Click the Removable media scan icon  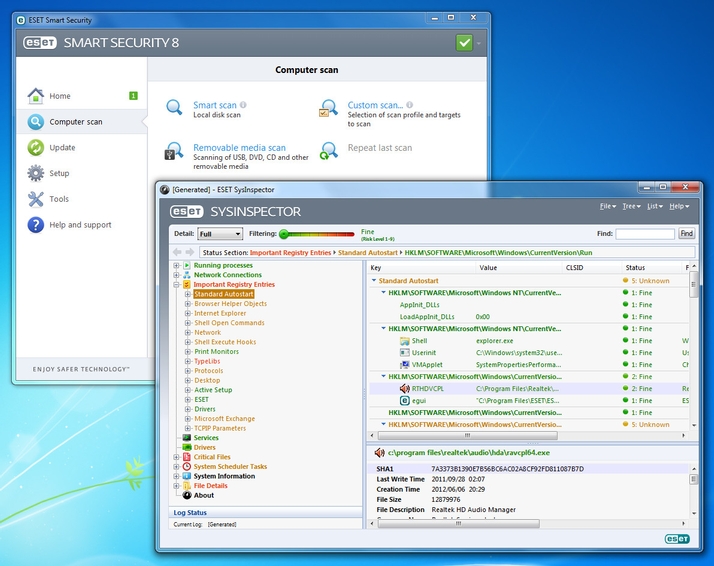[x=173, y=151]
